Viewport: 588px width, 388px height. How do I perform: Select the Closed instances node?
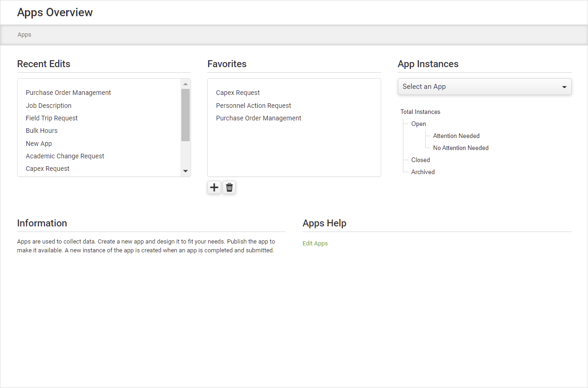pyautogui.click(x=421, y=160)
